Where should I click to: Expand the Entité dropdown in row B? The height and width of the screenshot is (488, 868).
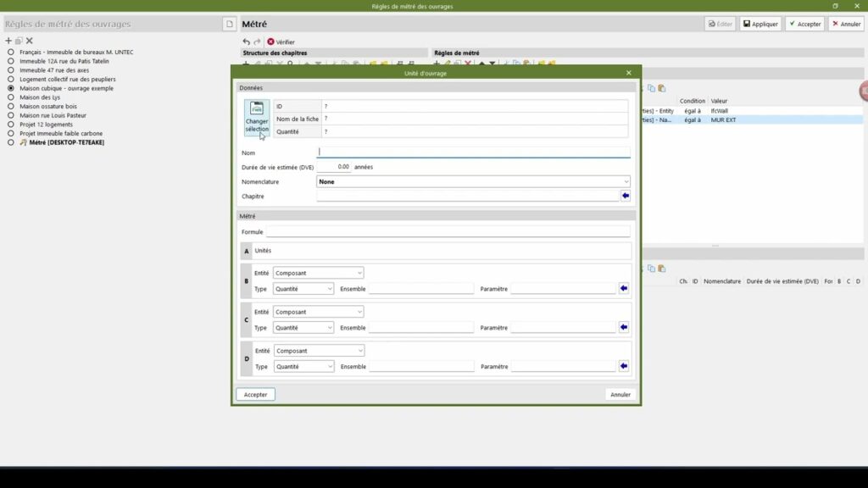tap(318, 273)
